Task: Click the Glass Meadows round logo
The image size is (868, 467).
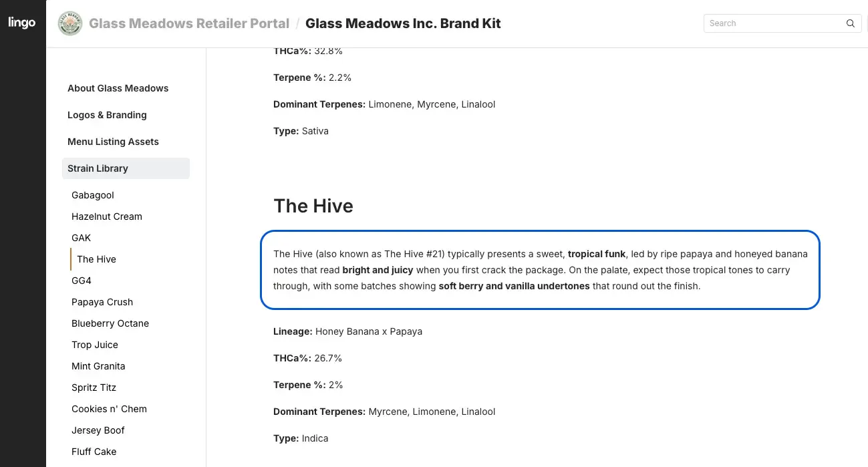Action: click(70, 23)
